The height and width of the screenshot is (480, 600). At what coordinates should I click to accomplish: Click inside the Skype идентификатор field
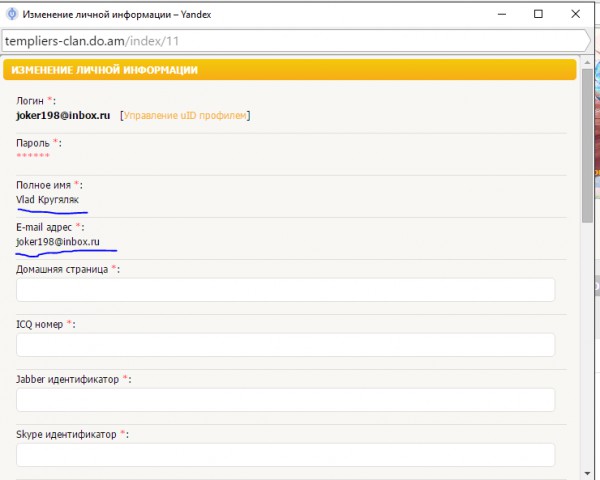[x=285, y=455]
